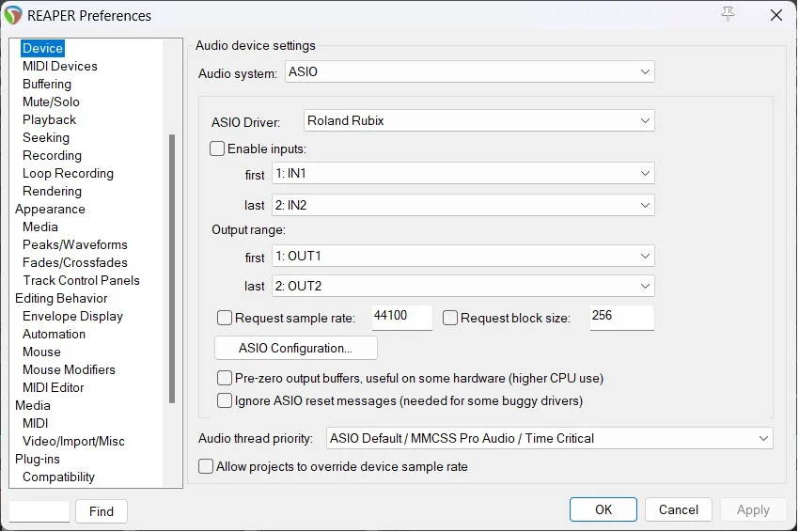Select MIDI Devices in sidebar

tap(59, 66)
